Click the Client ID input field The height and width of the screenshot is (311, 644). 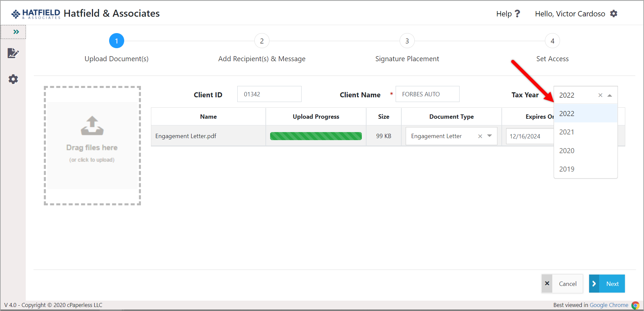[x=269, y=94]
